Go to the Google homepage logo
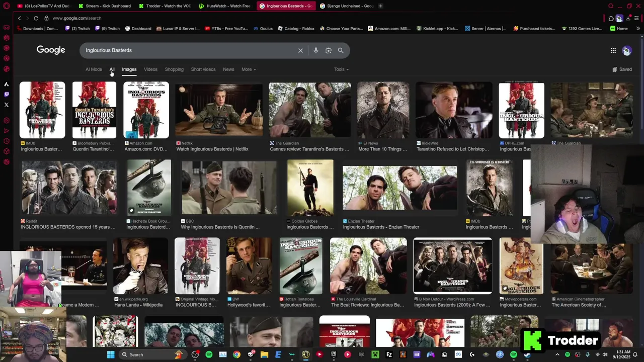 (x=51, y=50)
